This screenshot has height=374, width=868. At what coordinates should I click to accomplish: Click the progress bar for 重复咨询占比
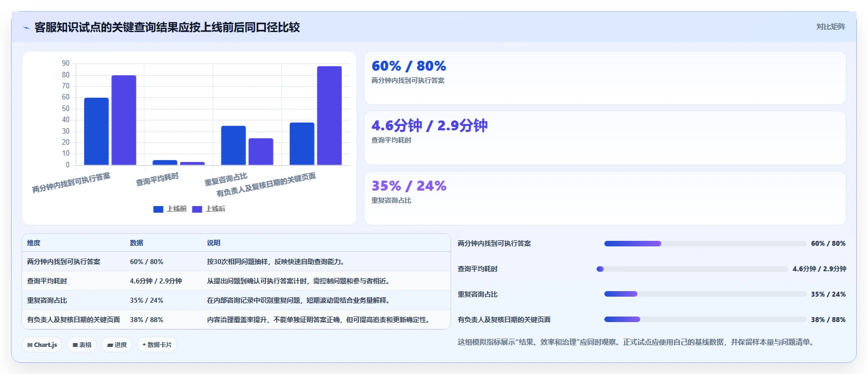705,294
